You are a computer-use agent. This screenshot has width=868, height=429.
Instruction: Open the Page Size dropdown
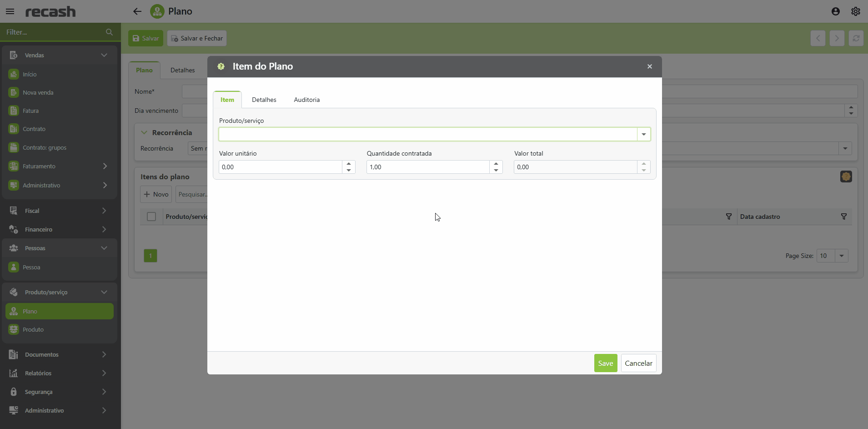tap(841, 256)
